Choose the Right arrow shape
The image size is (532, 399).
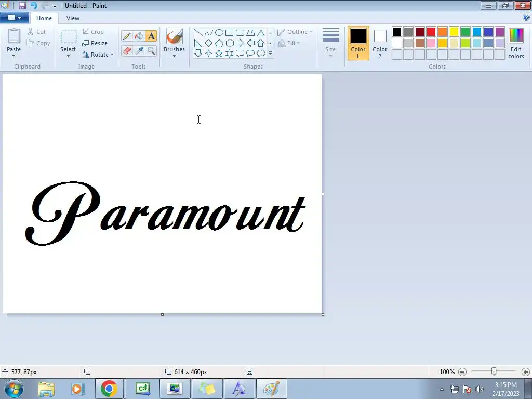(240, 43)
